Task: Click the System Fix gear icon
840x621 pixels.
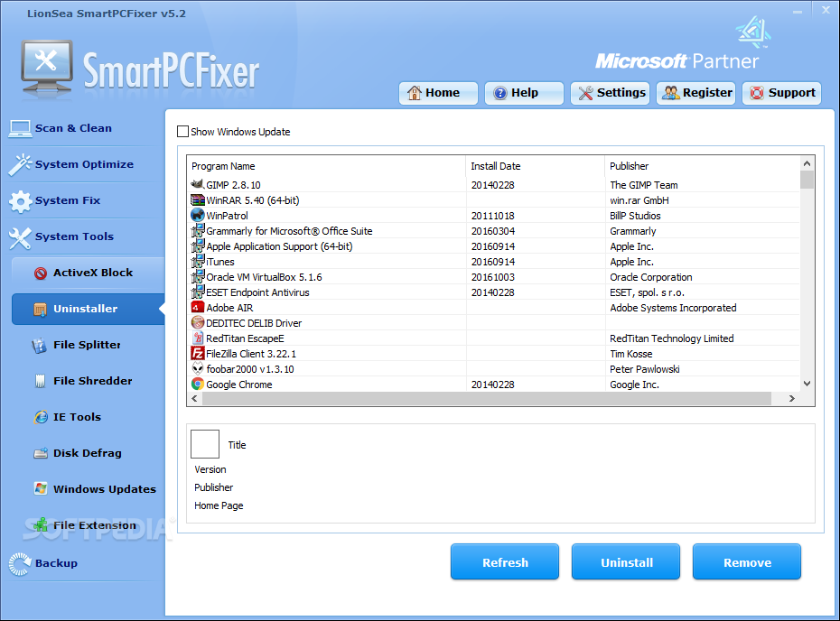Action: (x=21, y=201)
